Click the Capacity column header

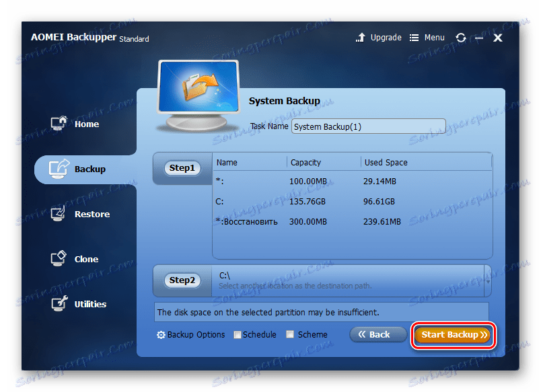pyautogui.click(x=305, y=163)
